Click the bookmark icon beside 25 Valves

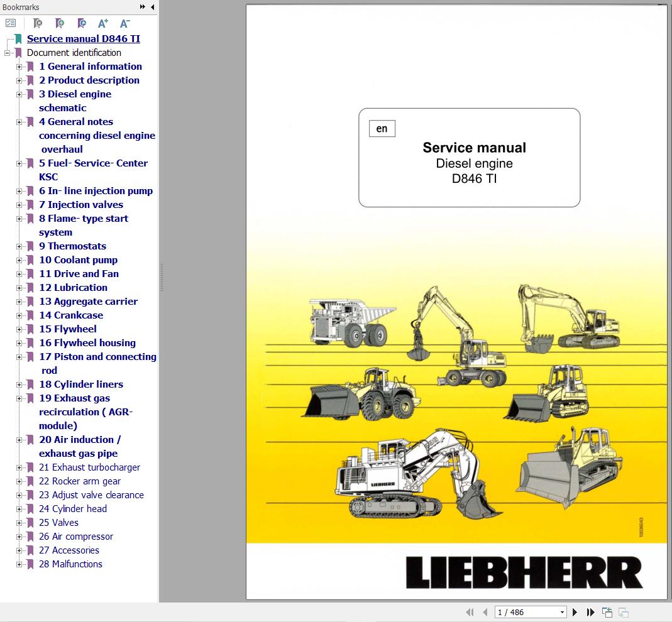[x=30, y=523]
